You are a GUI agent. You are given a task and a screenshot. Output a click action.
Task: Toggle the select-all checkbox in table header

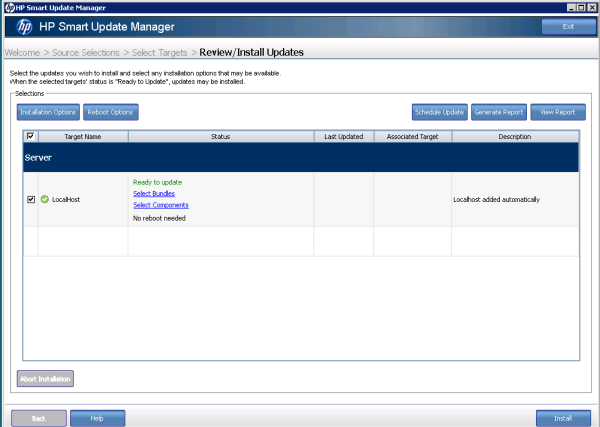point(30,136)
